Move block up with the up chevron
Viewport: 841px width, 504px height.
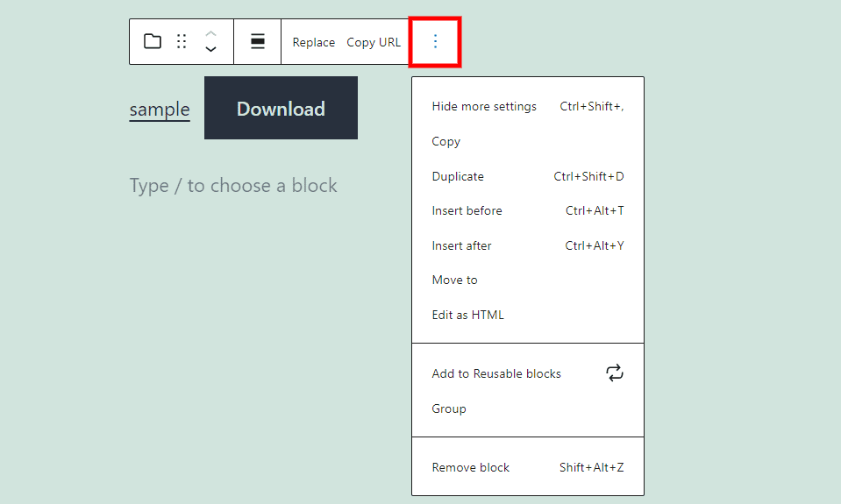pyautogui.click(x=210, y=34)
